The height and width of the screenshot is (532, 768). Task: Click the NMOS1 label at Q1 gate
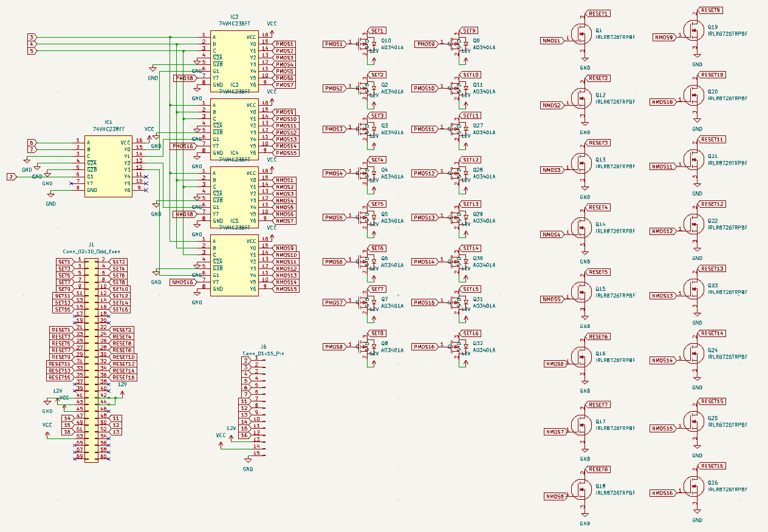point(551,41)
